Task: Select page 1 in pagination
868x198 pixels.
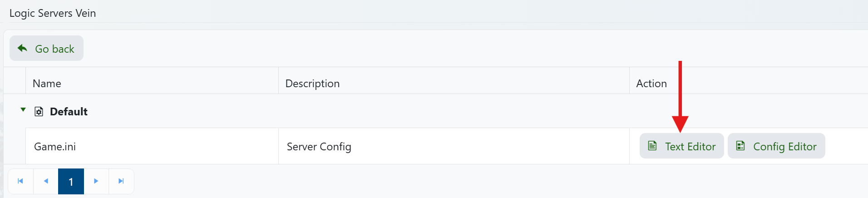Action: click(71, 182)
